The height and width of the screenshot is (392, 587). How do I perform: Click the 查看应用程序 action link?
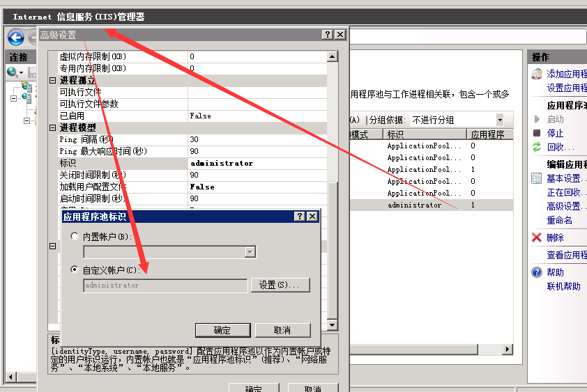pyautogui.click(x=566, y=255)
